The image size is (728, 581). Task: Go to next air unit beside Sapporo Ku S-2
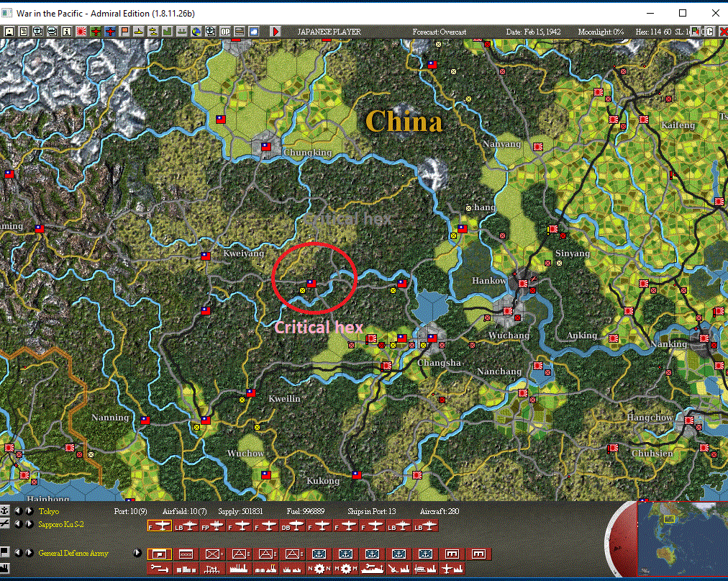coord(29,524)
